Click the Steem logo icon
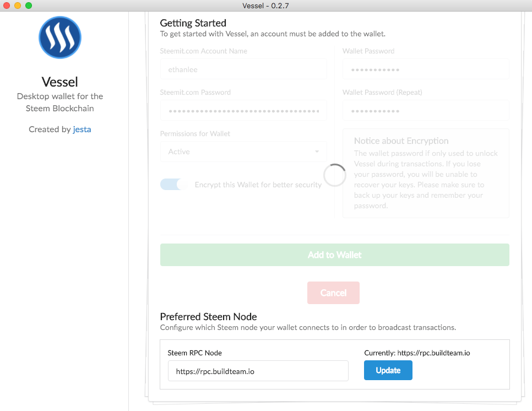The width and height of the screenshot is (532, 411). click(x=59, y=37)
